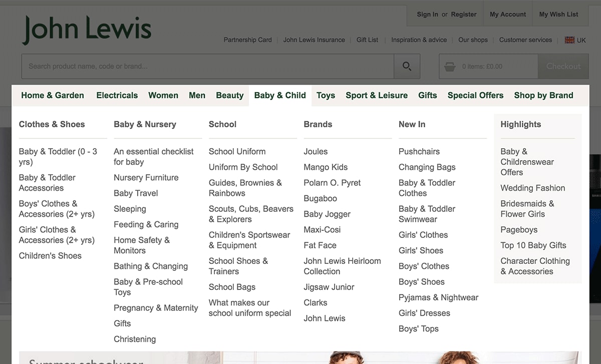Browse Nursery Furniture
601x364 pixels.
click(x=146, y=178)
